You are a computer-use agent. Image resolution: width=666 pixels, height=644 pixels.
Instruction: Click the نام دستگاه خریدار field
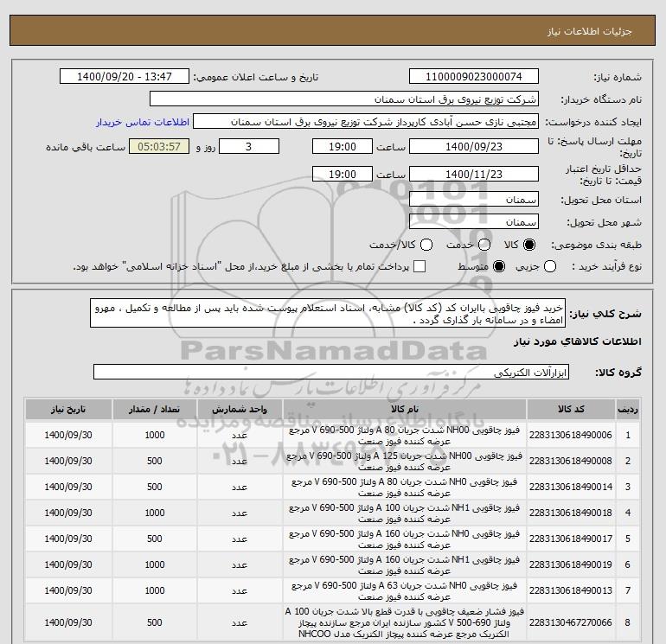click(x=344, y=99)
